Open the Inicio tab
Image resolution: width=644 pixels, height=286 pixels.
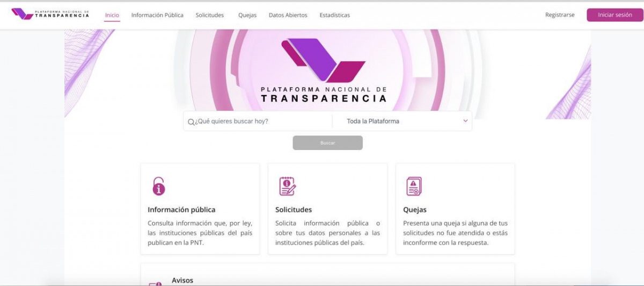click(112, 15)
